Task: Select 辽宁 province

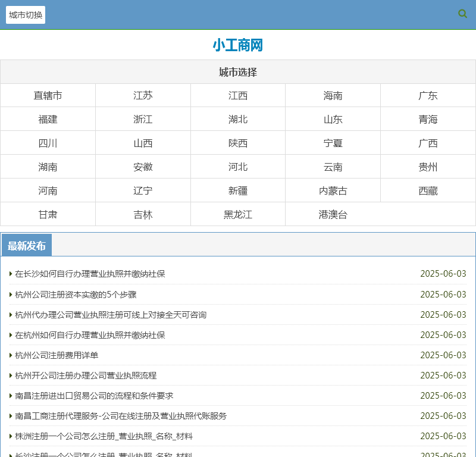Action: (x=143, y=190)
